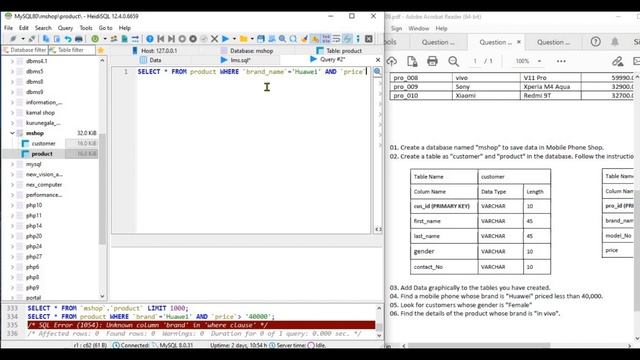Close the query tab using toolbar X box icon
The width and height of the screenshot is (640, 360).
click(369, 39)
